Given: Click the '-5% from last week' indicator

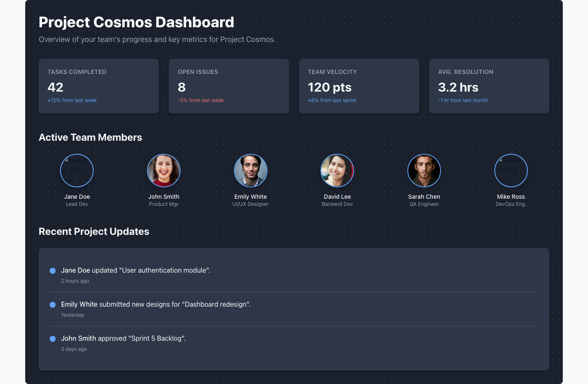Looking at the screenshot, I should click(201, 100).
